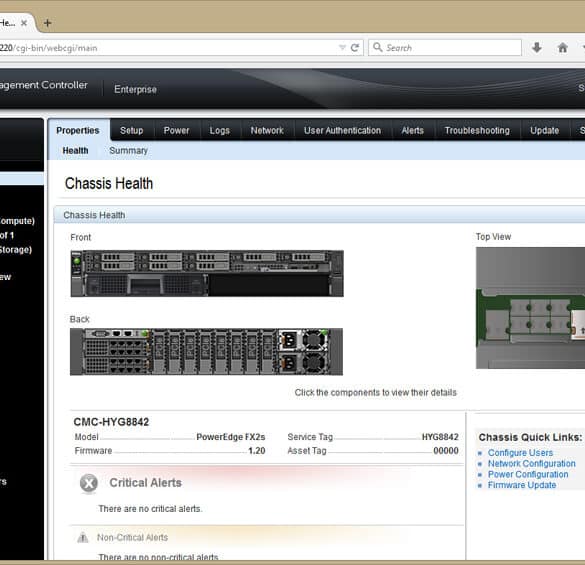585x565 pixels.
Task: Click the back chassis view image
Action: pos(206,352)
